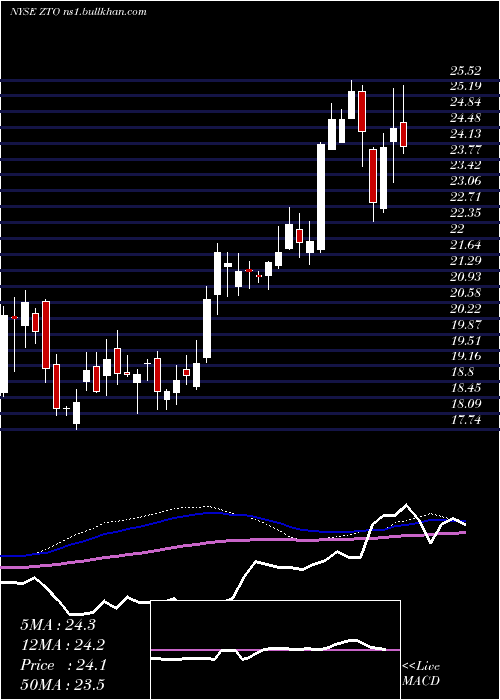Viewport: 500px width, 700px height.
Task: Click the Price : 24.1 readout
Action: (63, 665)
